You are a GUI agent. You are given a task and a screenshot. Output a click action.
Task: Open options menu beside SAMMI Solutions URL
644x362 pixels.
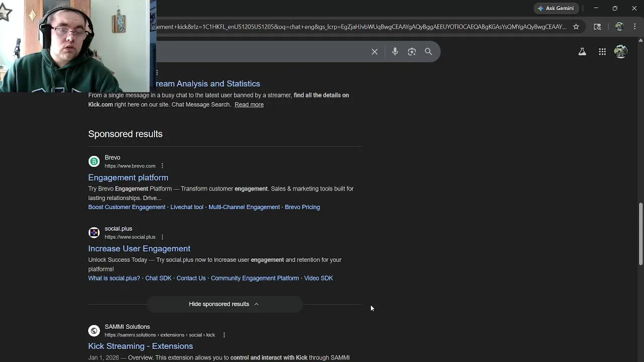224,335
